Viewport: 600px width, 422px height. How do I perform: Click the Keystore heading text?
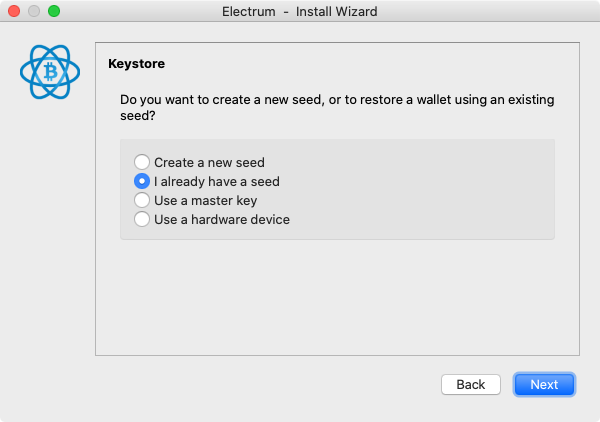137,64
